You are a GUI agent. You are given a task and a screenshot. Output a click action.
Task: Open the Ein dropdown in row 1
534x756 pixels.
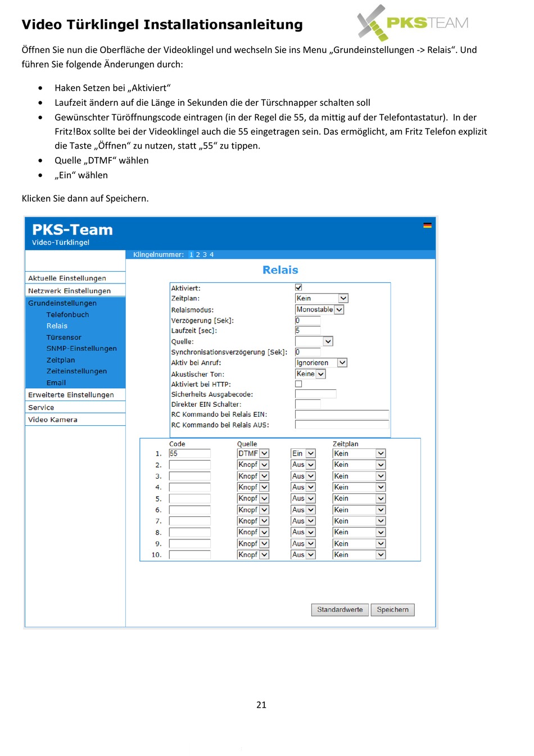(x=303, y=453)
